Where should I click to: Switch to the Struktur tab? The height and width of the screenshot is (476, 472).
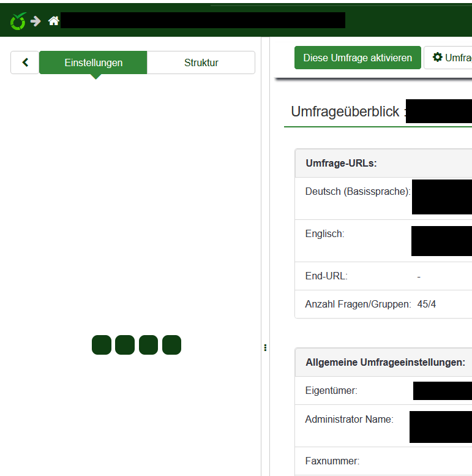201,62
